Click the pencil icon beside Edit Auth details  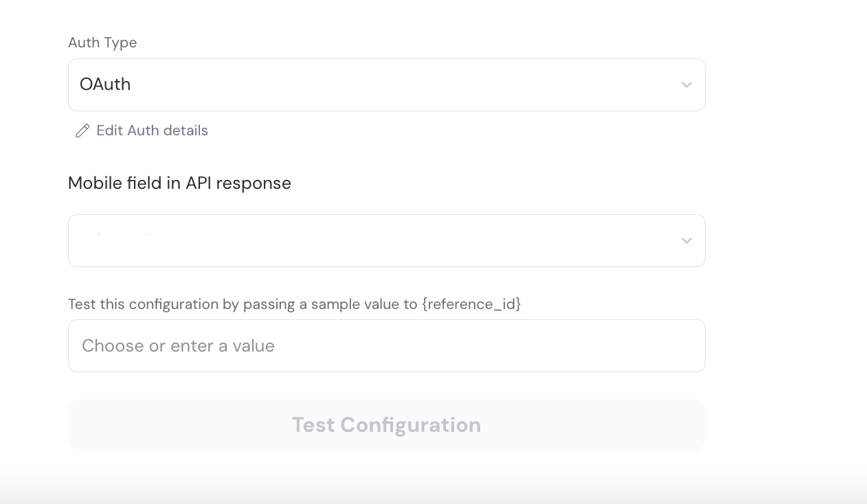(82, 130)
